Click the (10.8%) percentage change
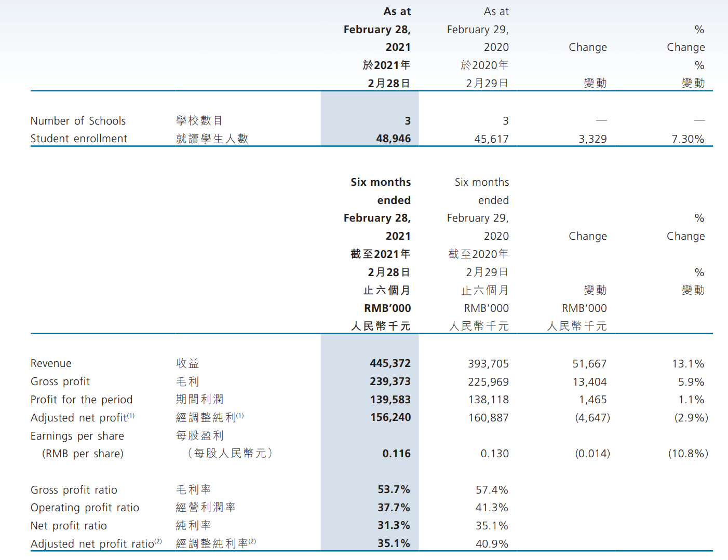 click(687, 454)
